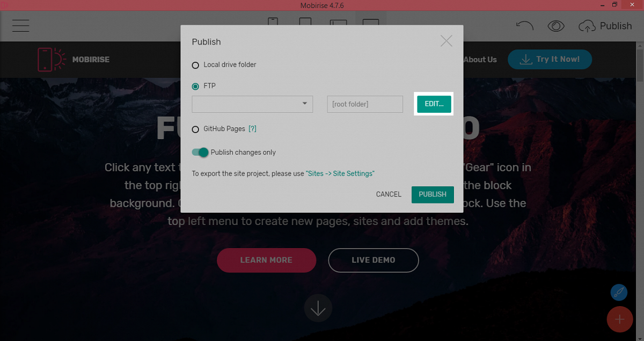Image resolution: width=644 pixels, height=341 pixels.
Task: Toggle Publish changes only switch
Action: [200, 153]
